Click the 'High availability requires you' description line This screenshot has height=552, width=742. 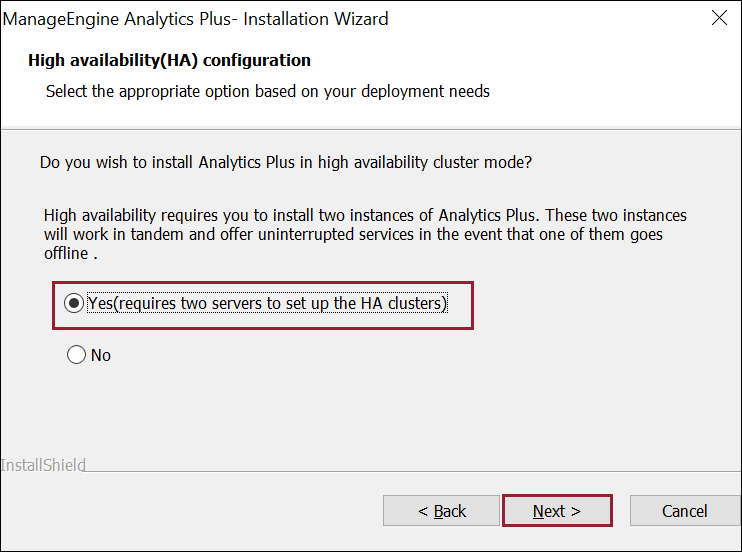365,215
